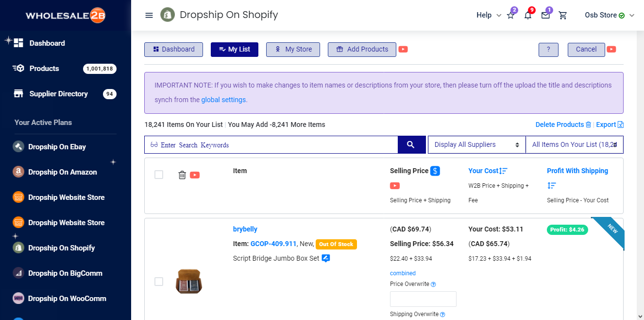The image size is (644, 320).
Task: Click the Export spreadsheet icon
Action: 621,124
